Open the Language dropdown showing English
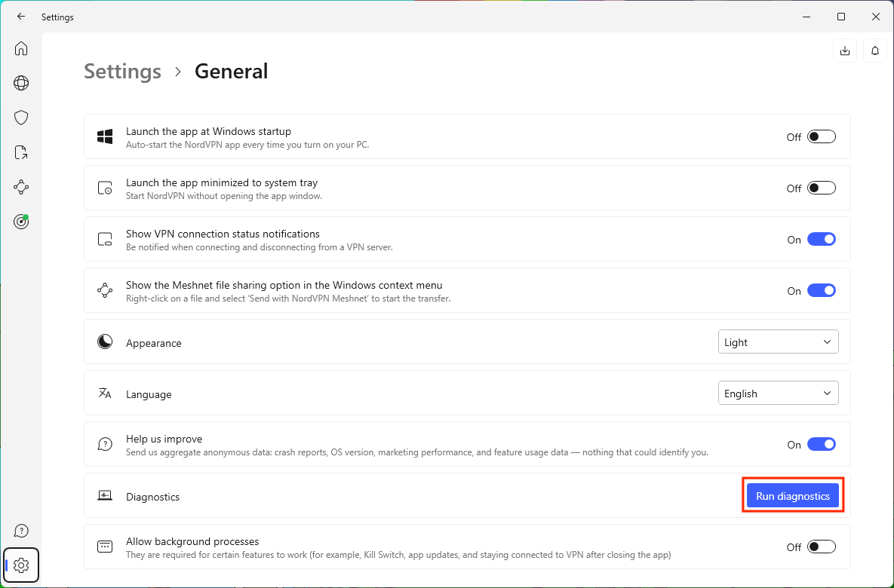 pyautogui.click(x=778, y=394)
